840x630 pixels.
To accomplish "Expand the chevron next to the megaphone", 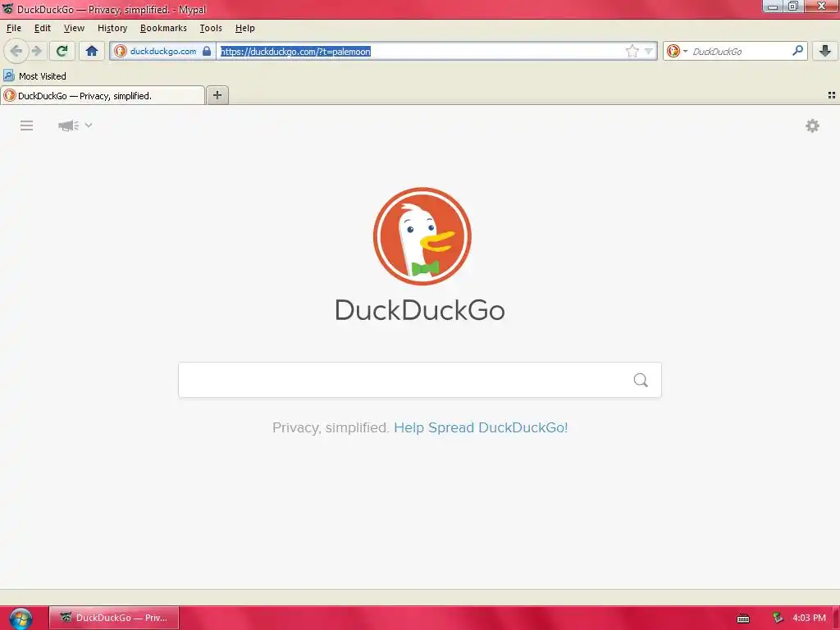I will click(x=89, y=126).
